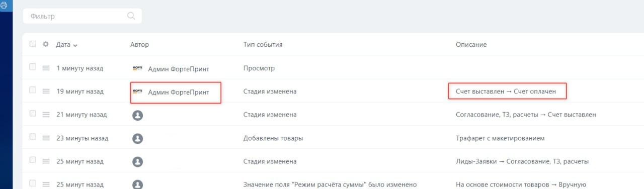Check the '21 минуту назад' row checkbox

pyautogui.click(x=33, y=113)
